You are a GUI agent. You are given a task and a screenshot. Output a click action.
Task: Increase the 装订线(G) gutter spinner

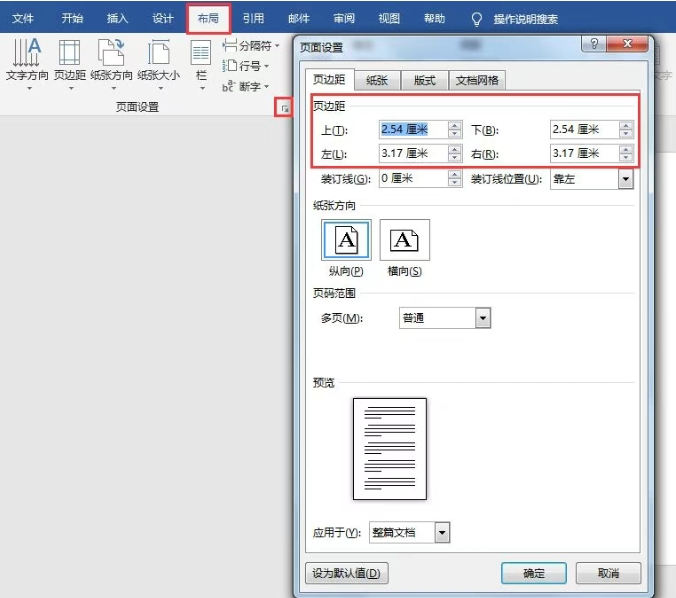(x=454, y=174)
